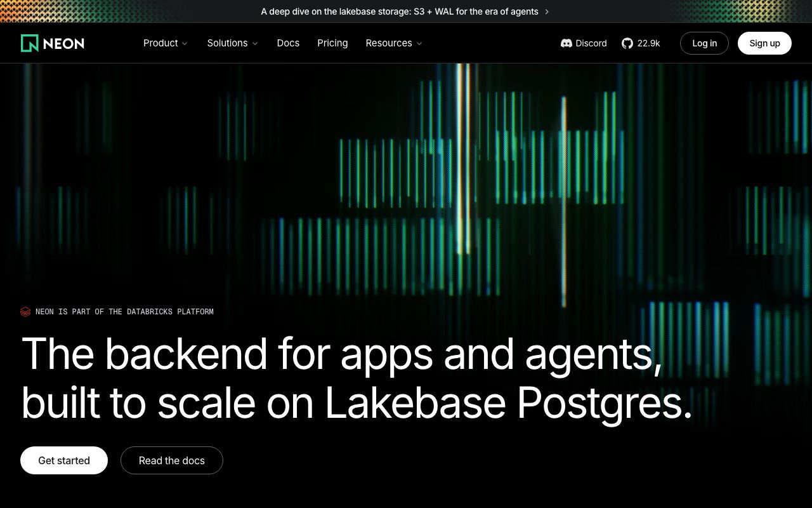This screenshot has width=812, height=508.
Task: Click the NEON wordmark text
Action: [63, 43]
